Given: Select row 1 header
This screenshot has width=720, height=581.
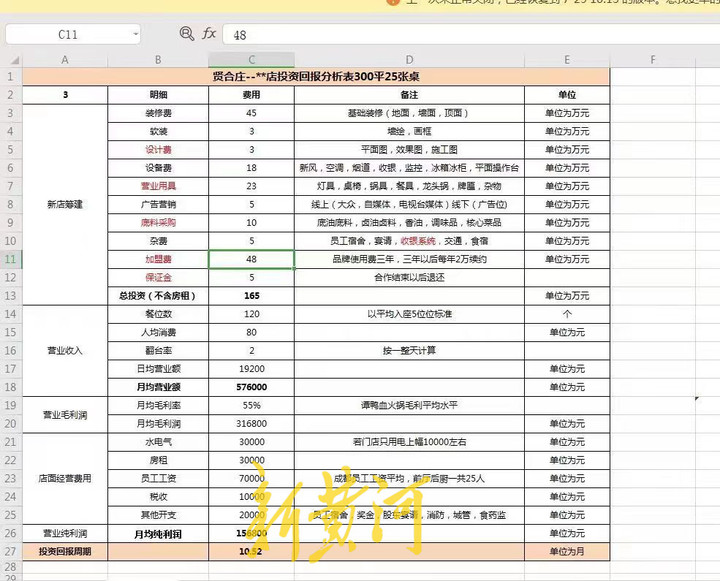Looking at the screenshot, I should [11, 76].
